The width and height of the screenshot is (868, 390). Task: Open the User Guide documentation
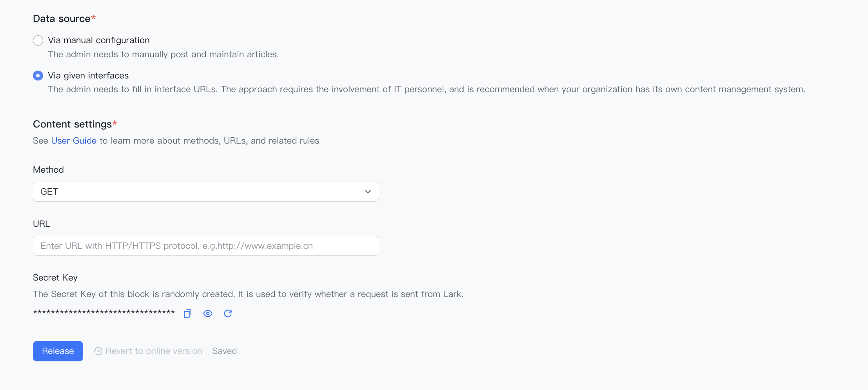pos(74,140)
